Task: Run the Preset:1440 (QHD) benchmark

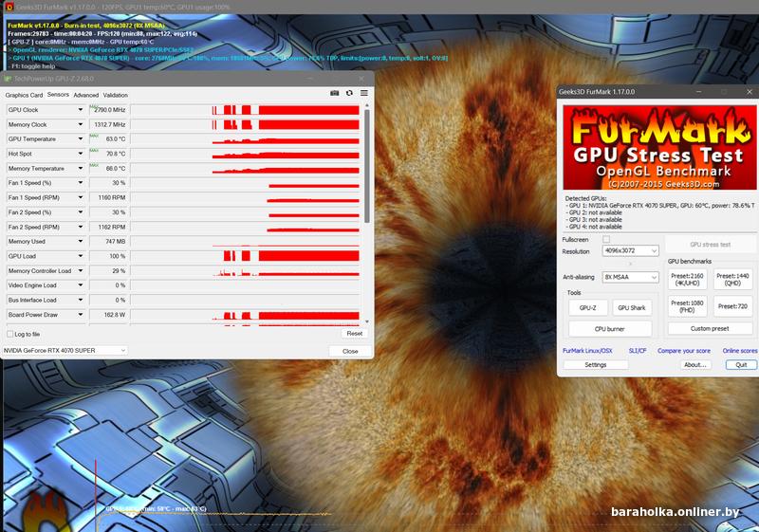Action: 732,280
